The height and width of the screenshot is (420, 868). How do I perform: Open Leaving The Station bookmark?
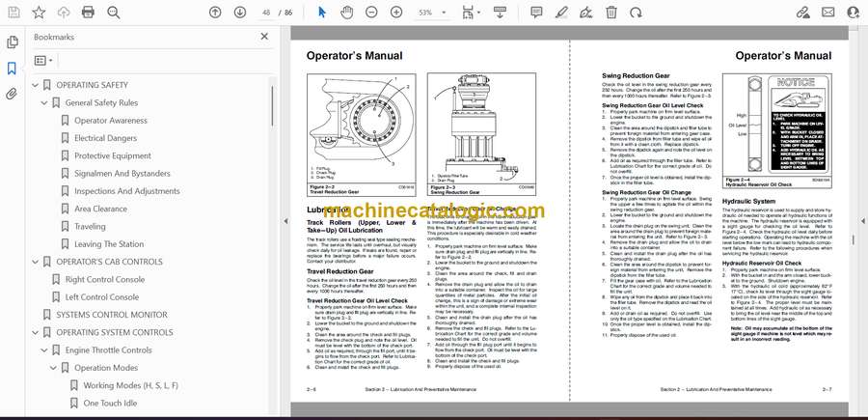pos(109,244)
